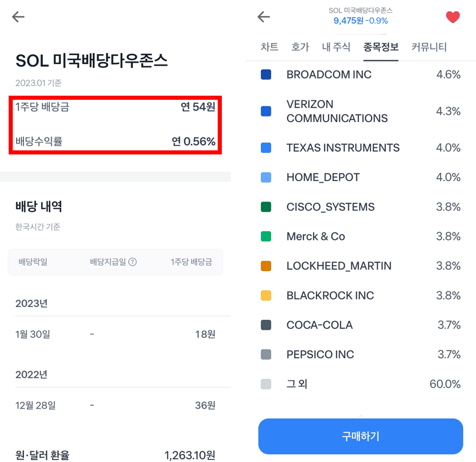The height and width of the screenshot is (462, 476).
Task: Switch to the 차트 tab
Action: (270, 47)
